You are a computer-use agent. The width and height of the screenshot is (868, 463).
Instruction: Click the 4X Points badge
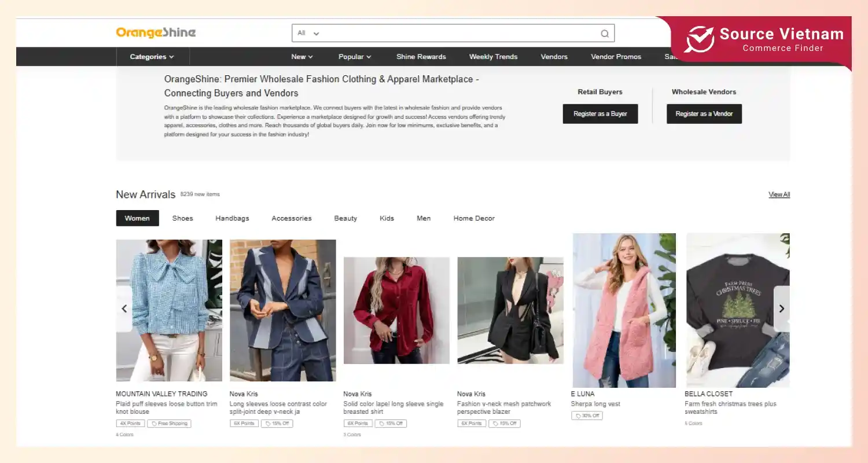(x=130, y=424)
